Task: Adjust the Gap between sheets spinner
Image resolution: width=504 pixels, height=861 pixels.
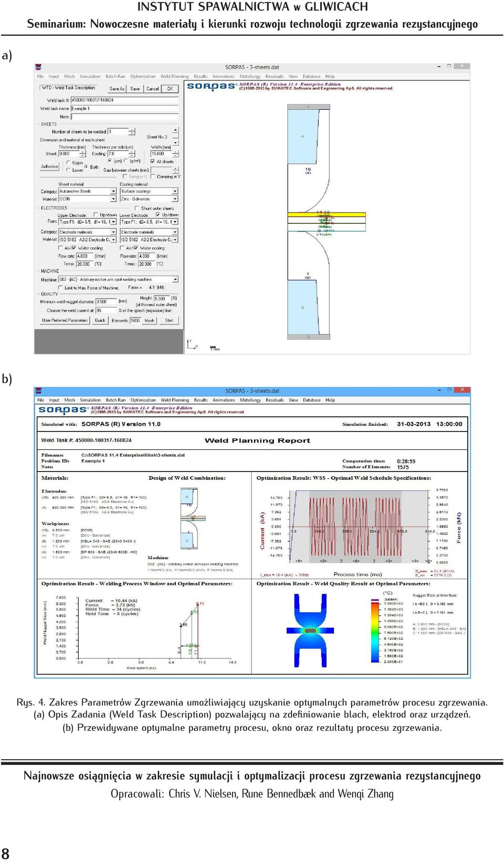Action: [x=175, y=170]
